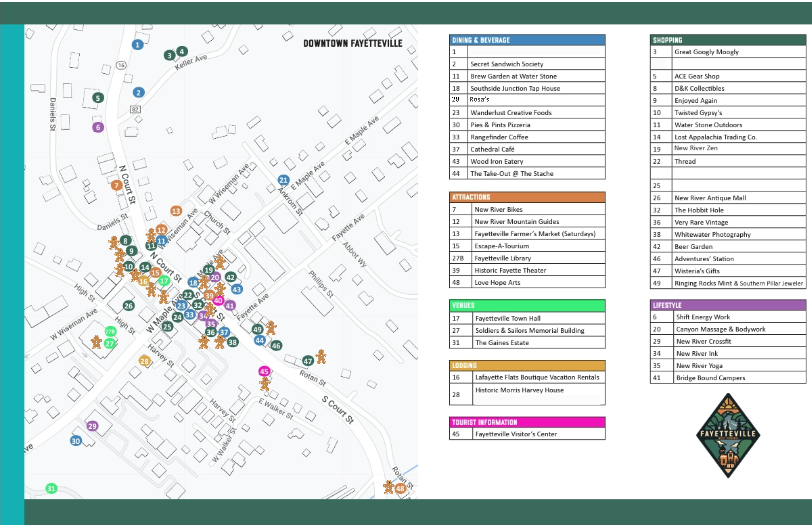Select Fayetteville Farmer's Market (Saturdays) entry
The image size is (812, 525).
pos(527,233)
